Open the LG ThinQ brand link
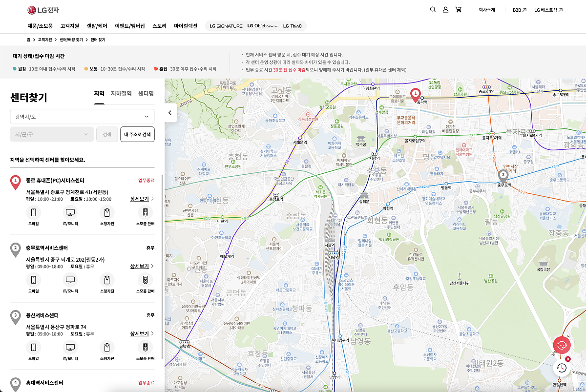The height and width of the screenshot is (392, 586). pyautogui.click(x=293, y=26)
